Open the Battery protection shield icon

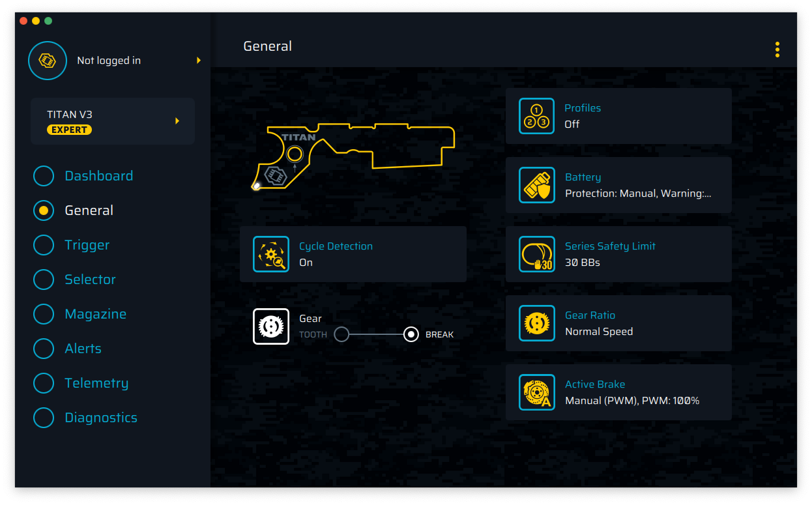pos(536,185)
